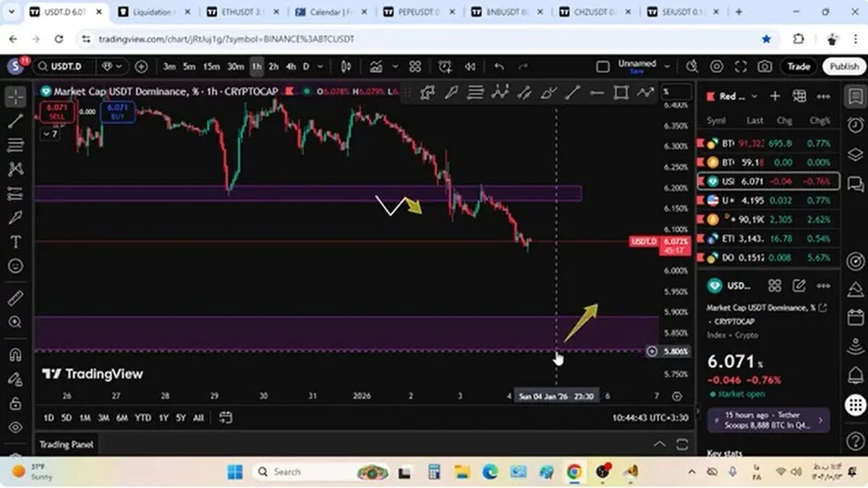Toggle magnet mode in left toolbar
868x488 pixels.
[15, 354]
